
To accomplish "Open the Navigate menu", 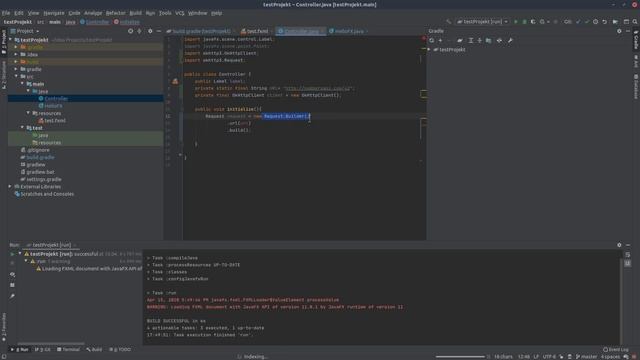I will point(53,13).
